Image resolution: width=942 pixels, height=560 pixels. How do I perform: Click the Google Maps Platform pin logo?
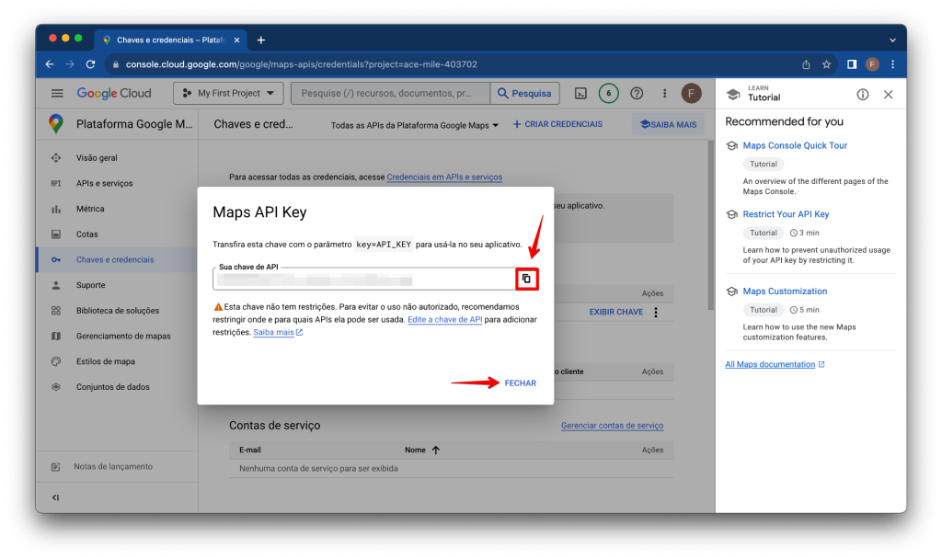tap(56, 123)
